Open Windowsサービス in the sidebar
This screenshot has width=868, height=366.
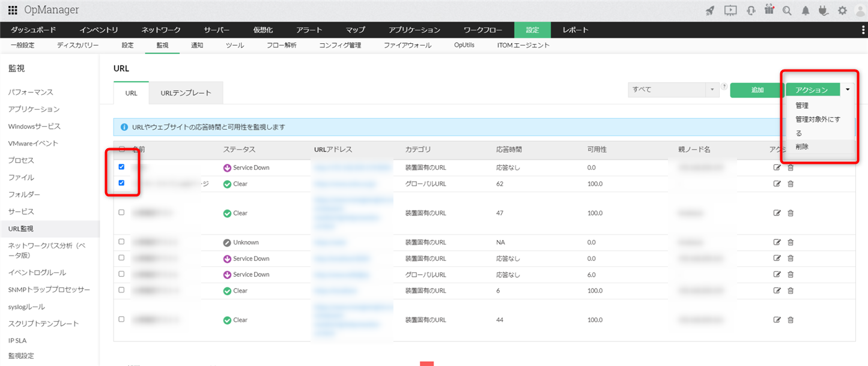tap(34, 127)
